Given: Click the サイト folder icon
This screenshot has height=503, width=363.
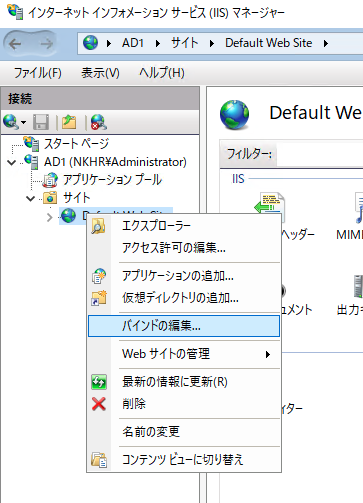Looking at the screenshot, I should click(x=50, y=198).
